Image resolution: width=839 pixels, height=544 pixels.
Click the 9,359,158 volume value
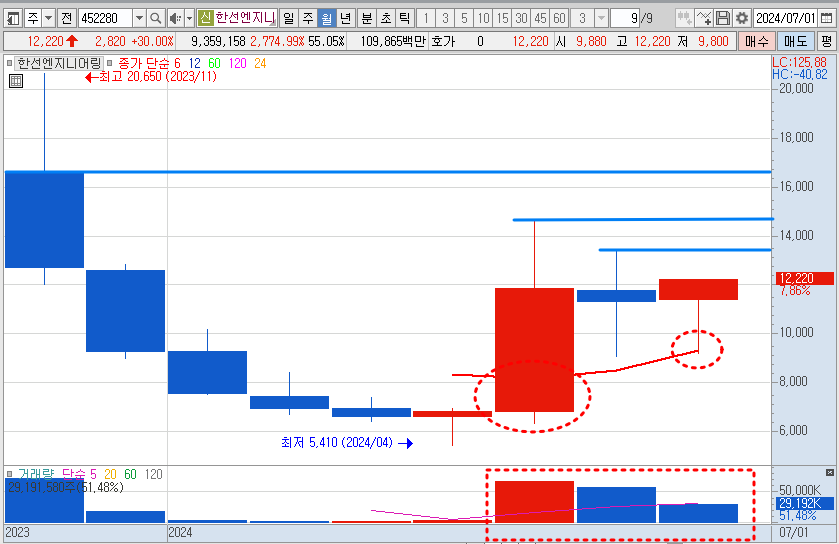click(x=218, y=41)
